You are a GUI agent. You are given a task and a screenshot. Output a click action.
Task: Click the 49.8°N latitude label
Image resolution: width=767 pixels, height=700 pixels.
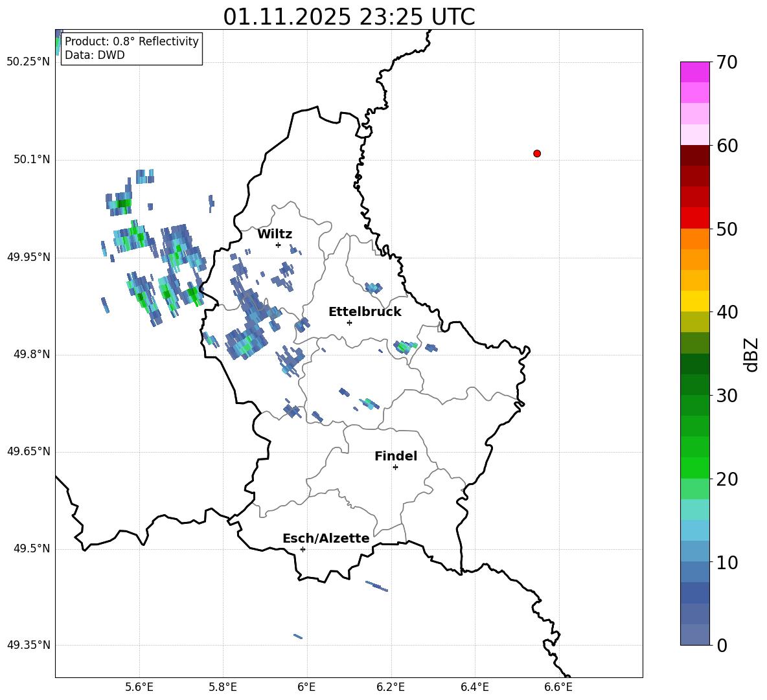pos(32,354)
